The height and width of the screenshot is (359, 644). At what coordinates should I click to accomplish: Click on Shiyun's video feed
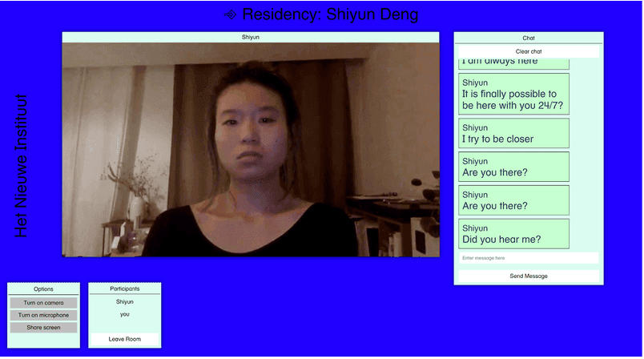pos(251,149)
